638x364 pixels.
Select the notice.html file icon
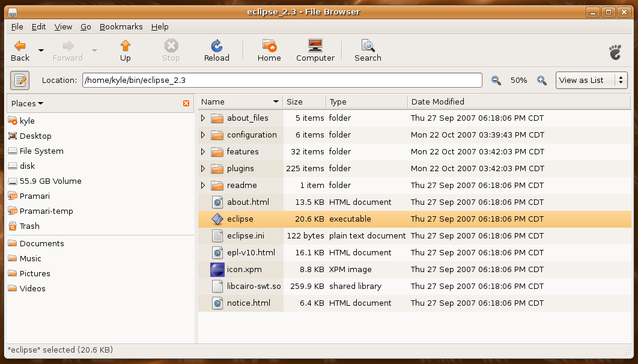(217, 303)
